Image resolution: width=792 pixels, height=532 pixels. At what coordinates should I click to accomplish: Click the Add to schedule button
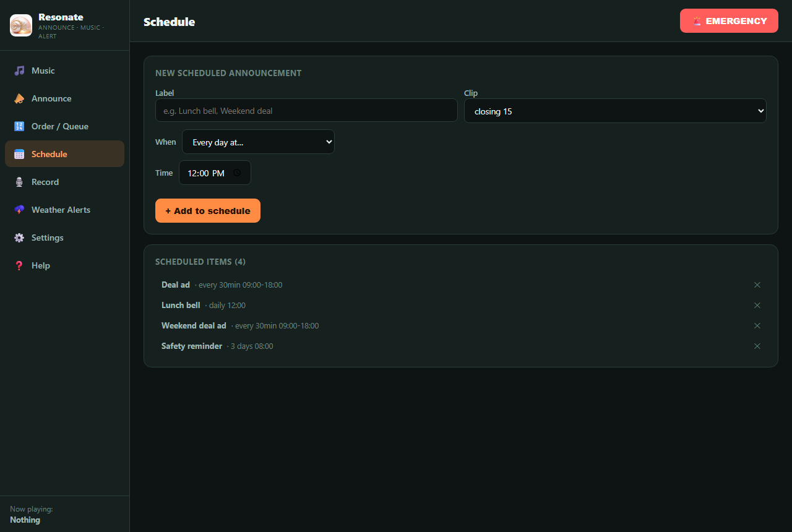click(208, 210)
